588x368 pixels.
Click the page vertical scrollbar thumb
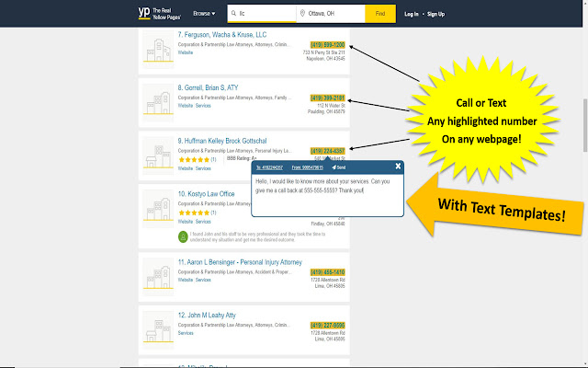pyautogui.click(x=585, y=125)
